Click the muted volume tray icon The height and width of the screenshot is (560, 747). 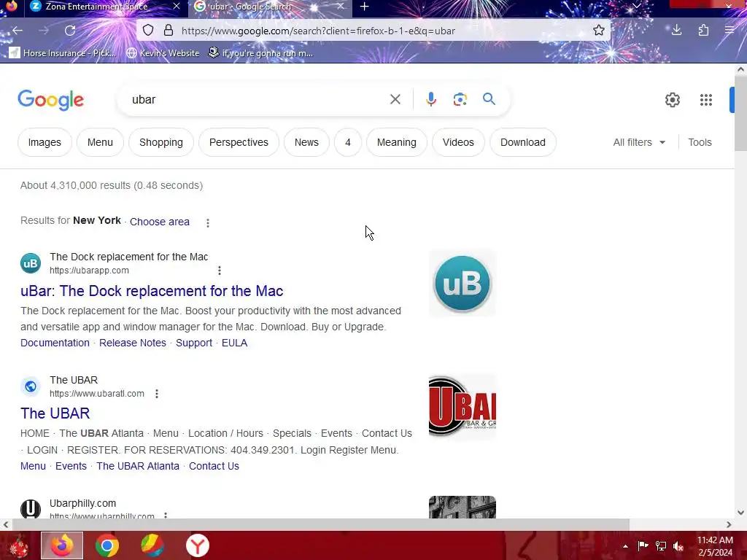click(678, 546)
